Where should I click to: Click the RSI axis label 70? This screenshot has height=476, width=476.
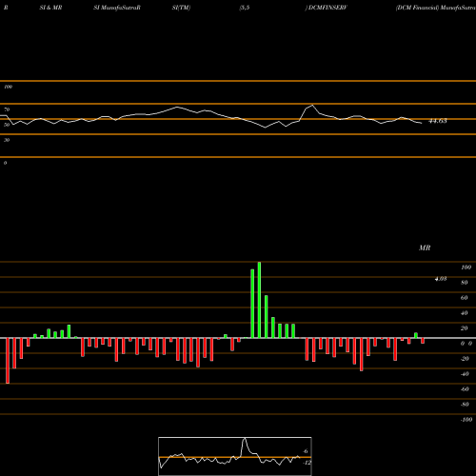(x=7, y=109)
